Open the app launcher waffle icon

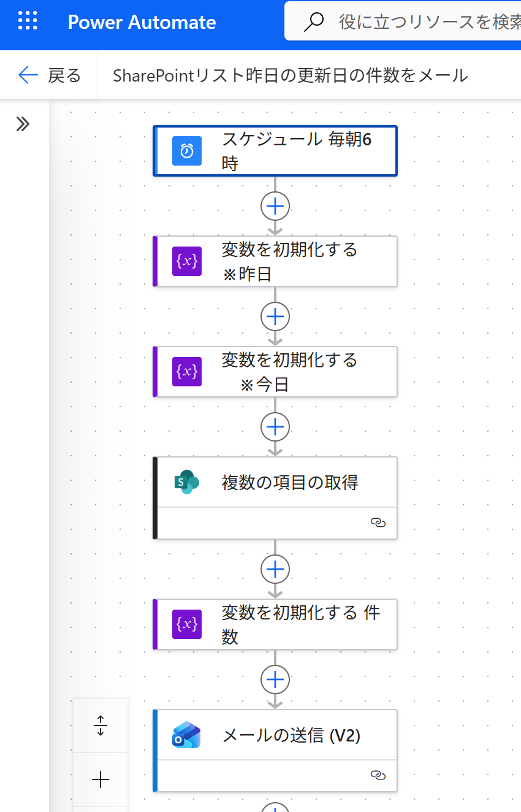(x=28, y=22)
